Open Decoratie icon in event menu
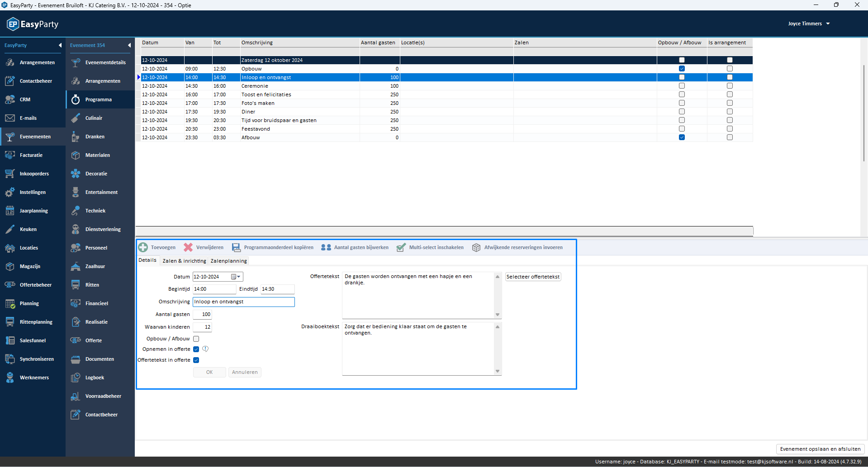 point(76,174)
